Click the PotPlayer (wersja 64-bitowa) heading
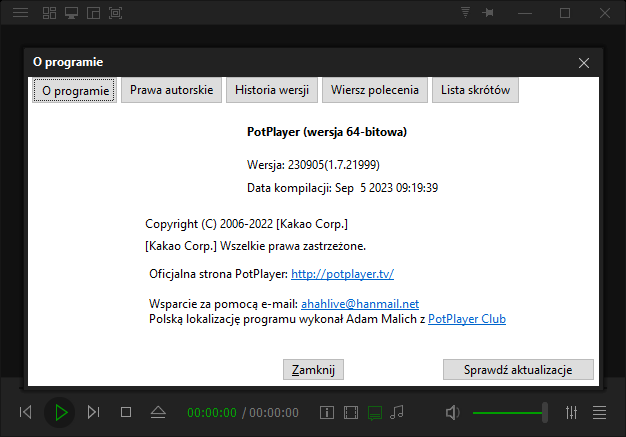The width and height of the screenshot is (626, 437). 327,132
